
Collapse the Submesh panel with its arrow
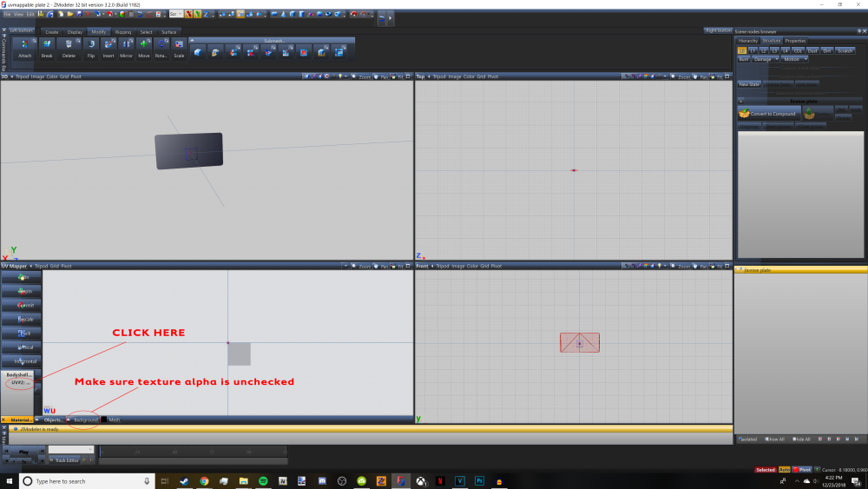192,41
